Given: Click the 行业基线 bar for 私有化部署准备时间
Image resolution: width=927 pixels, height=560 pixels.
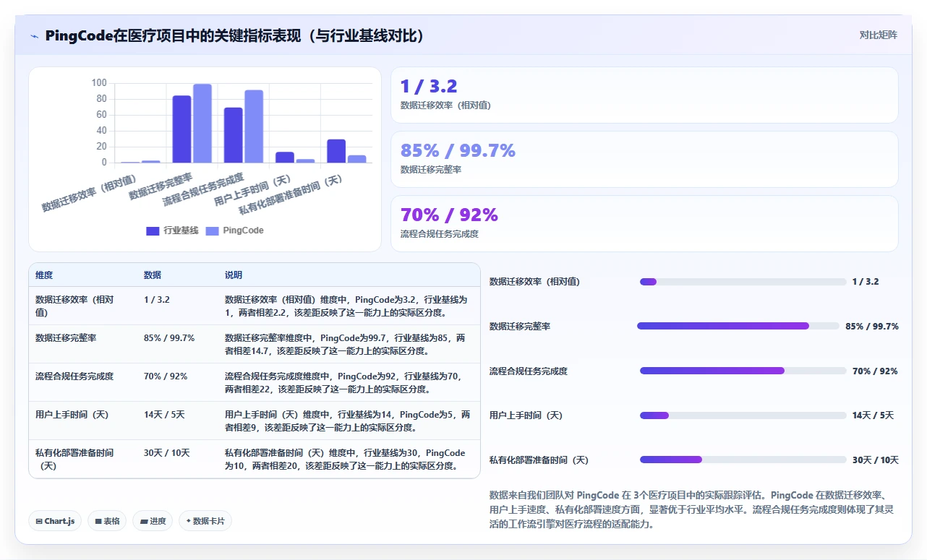Looking at the screenshot, I should pos(336,151).
